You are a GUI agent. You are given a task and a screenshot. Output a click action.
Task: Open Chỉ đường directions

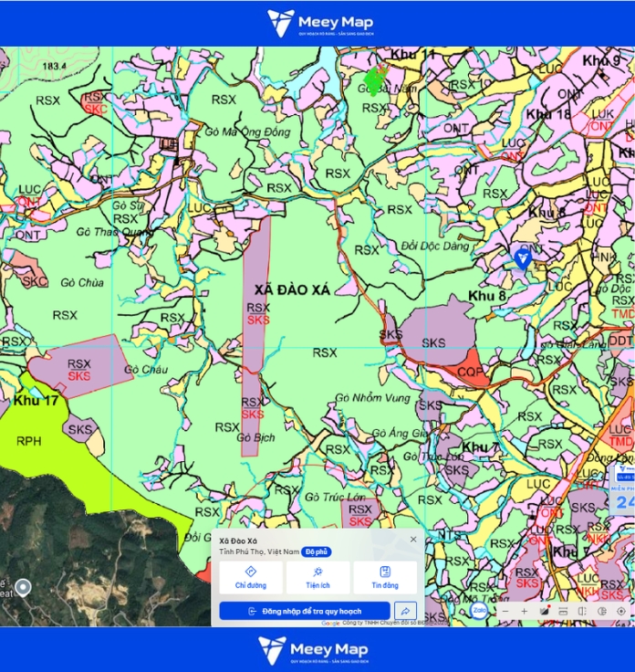(x=251, y=577)
